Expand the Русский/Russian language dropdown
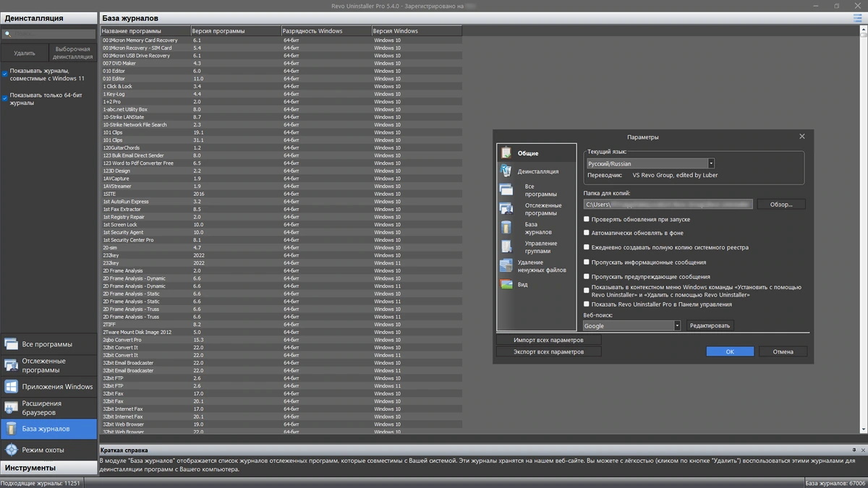Viewport: 868px width, 488px height. pyautogui.click(x=650, y=163)
